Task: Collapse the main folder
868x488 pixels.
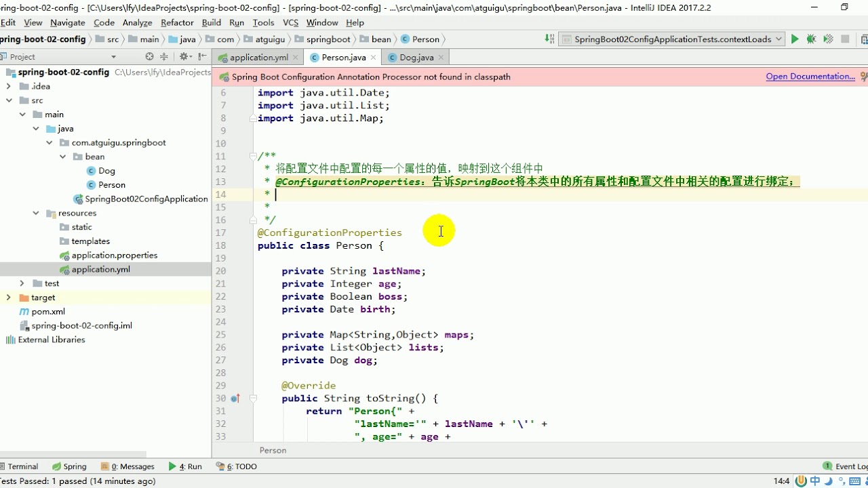Action: (x=22, y=115)
